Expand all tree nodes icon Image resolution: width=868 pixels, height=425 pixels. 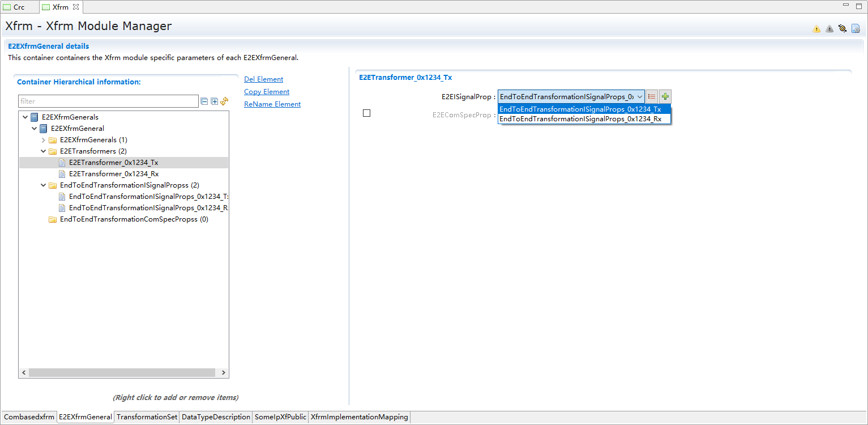point(214,101)
